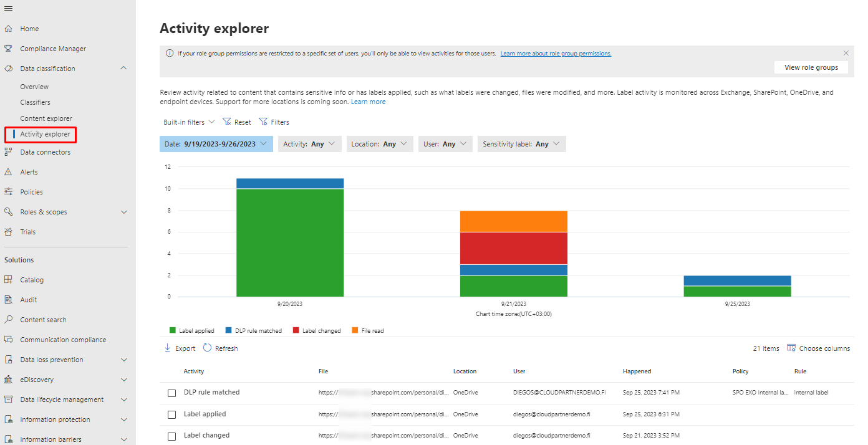The image size is (868, 445).
Task: Expand the Sensitivity label filter dropdown
Action: click(x=521, y=144)
